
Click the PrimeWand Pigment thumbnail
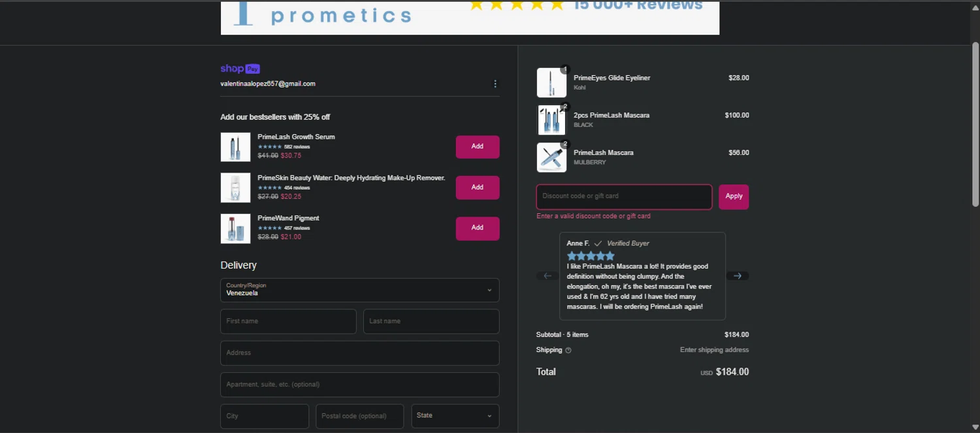click(235, 228)
